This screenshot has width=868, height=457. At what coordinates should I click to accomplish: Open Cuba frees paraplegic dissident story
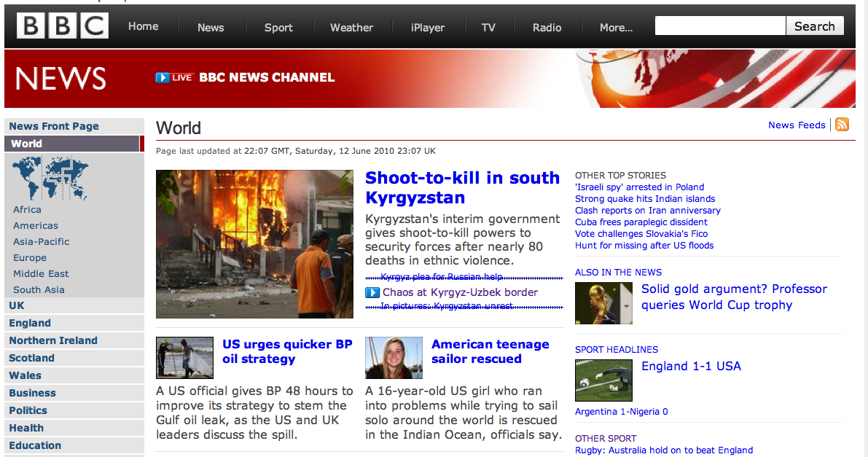[x=641, y=222]
